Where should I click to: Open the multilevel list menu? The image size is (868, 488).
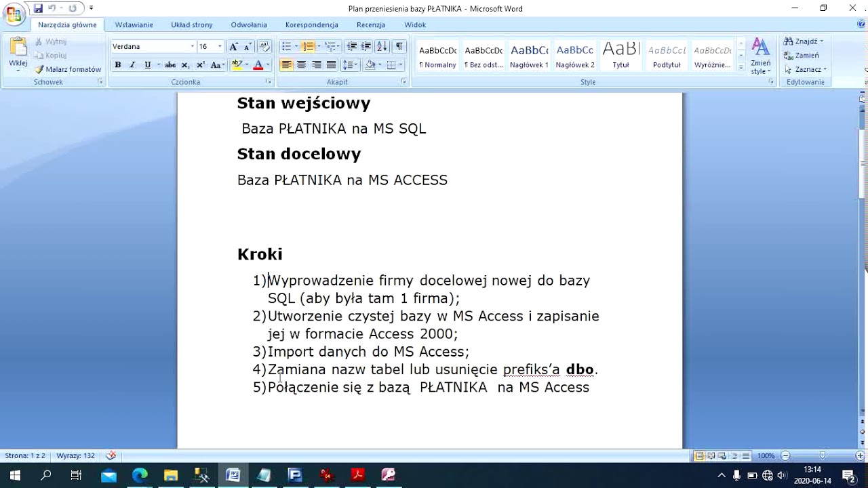coord(332,47)
